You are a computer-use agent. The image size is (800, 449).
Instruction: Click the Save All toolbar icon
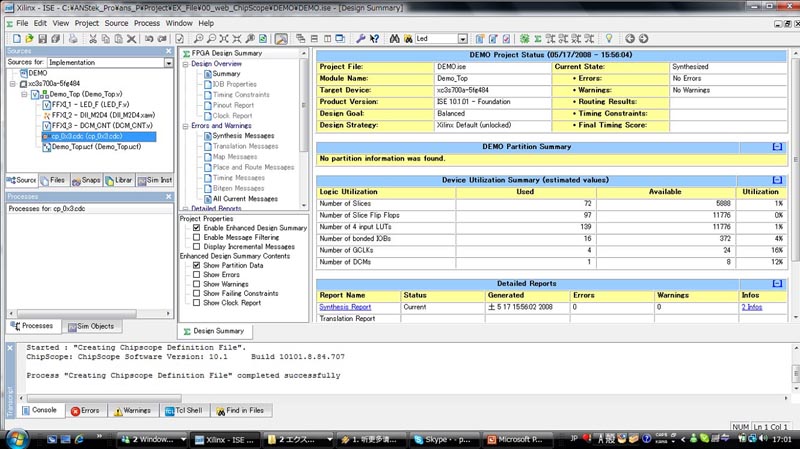pos(56,39)
